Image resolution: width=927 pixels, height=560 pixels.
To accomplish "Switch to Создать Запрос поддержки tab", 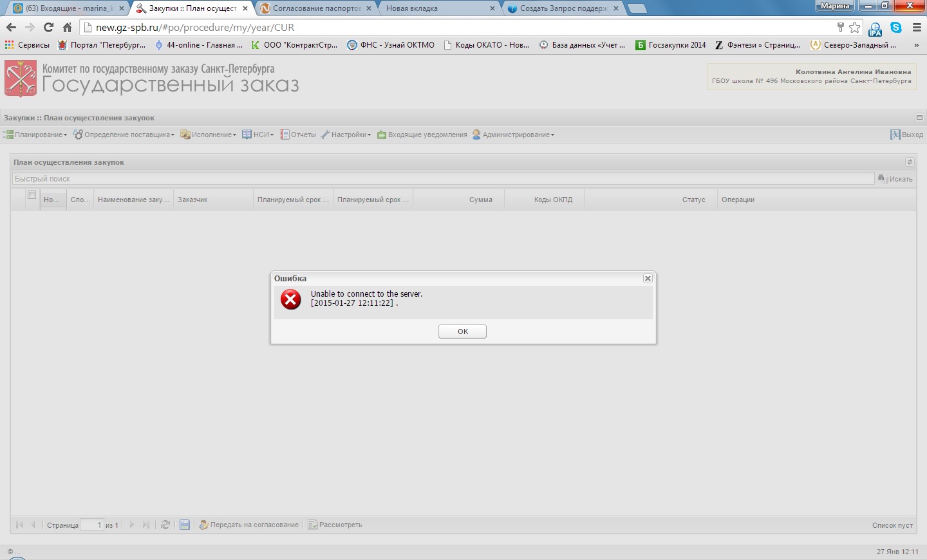I will (x=562, y=8).
